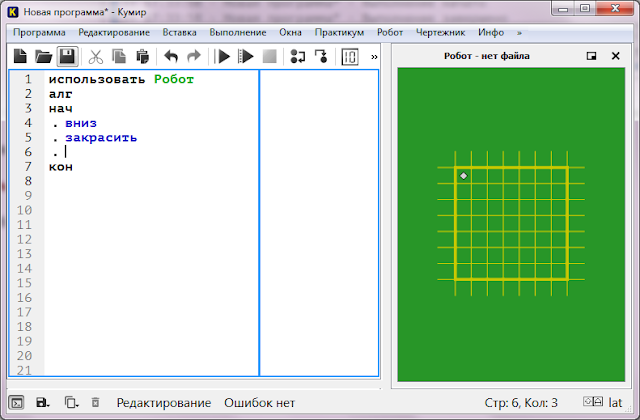
Task: Click inside the right margin pane
Action: click(319, 222)
